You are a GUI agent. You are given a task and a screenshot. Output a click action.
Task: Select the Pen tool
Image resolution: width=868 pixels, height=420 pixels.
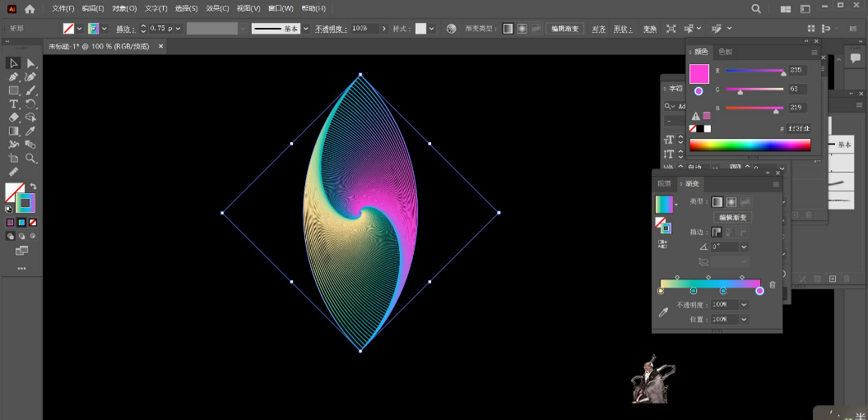pyautogui.click(x=14, y=76)
